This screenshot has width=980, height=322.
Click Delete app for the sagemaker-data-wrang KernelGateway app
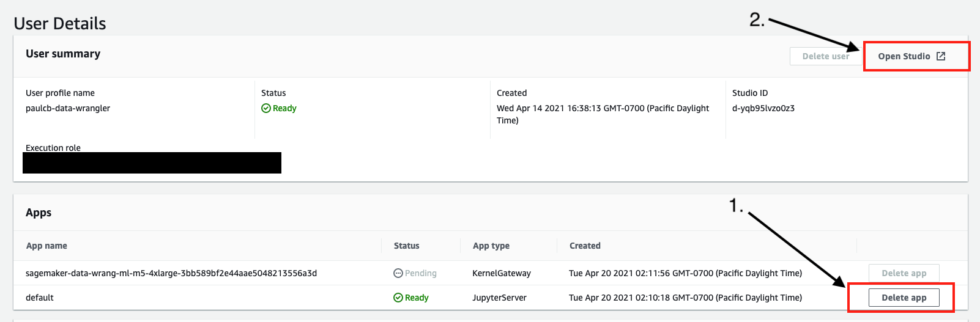click(x=904, y=273)
